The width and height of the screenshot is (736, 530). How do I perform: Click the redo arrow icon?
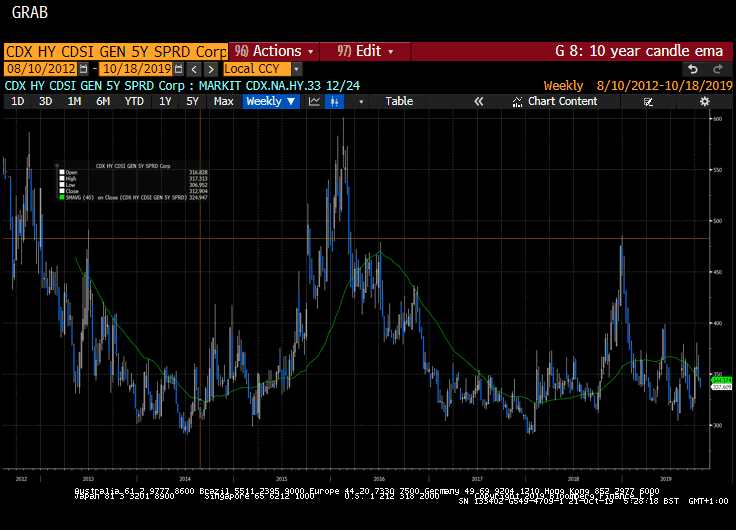[717, 69]
